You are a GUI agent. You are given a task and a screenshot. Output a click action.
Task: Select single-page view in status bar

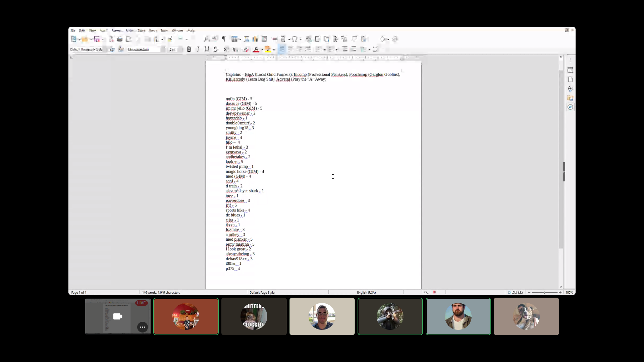[509, 292]
